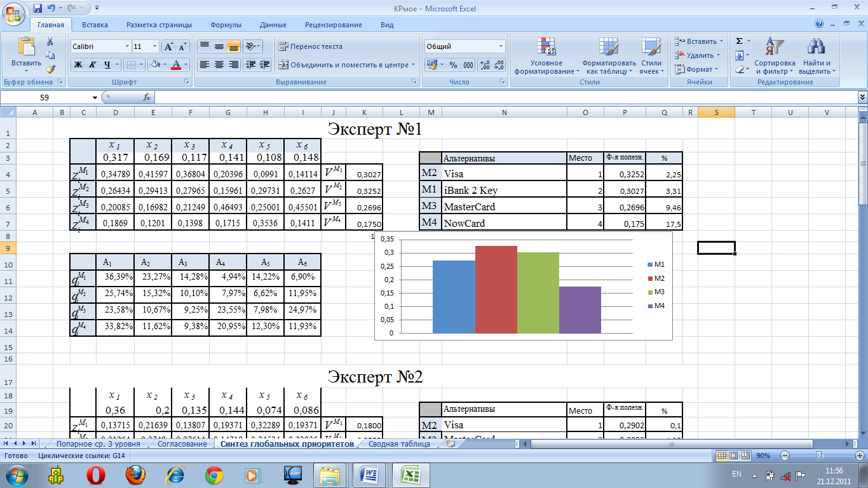The height and width of the screenshot is (488, 868).
Task: Click the Office button
Action: (x=13, y=13)
